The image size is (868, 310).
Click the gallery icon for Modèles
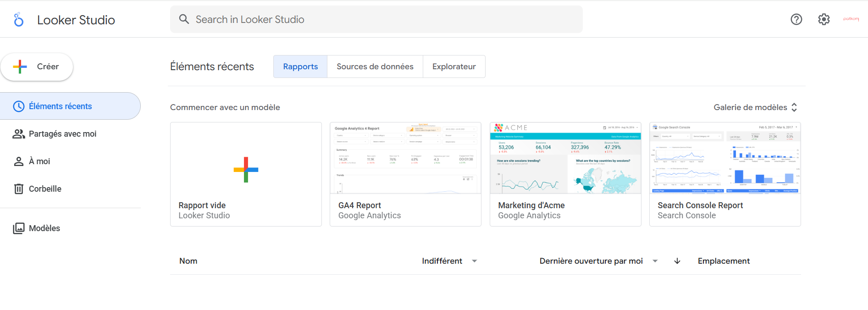coord(19,228)
